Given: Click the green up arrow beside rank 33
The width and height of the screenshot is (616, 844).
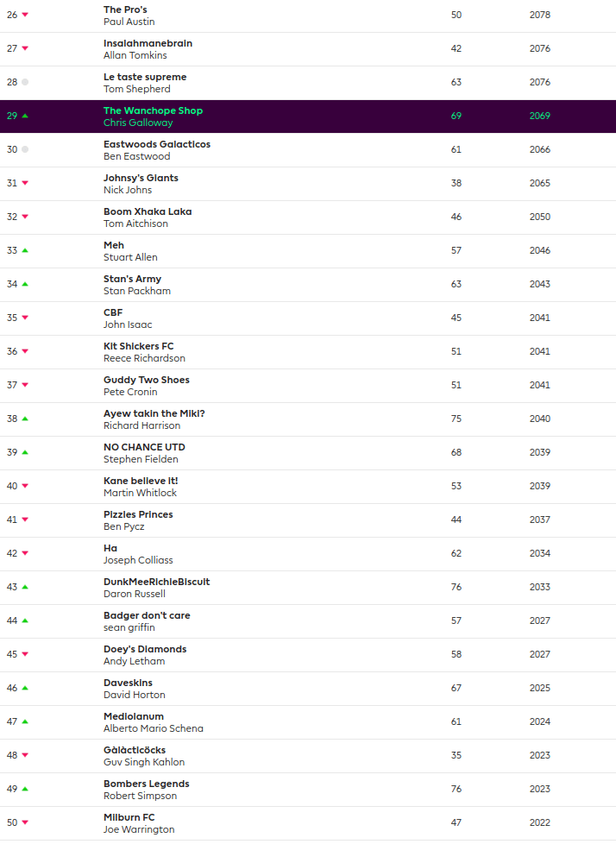Looking at the screenshot, I should tap(25, 250).
